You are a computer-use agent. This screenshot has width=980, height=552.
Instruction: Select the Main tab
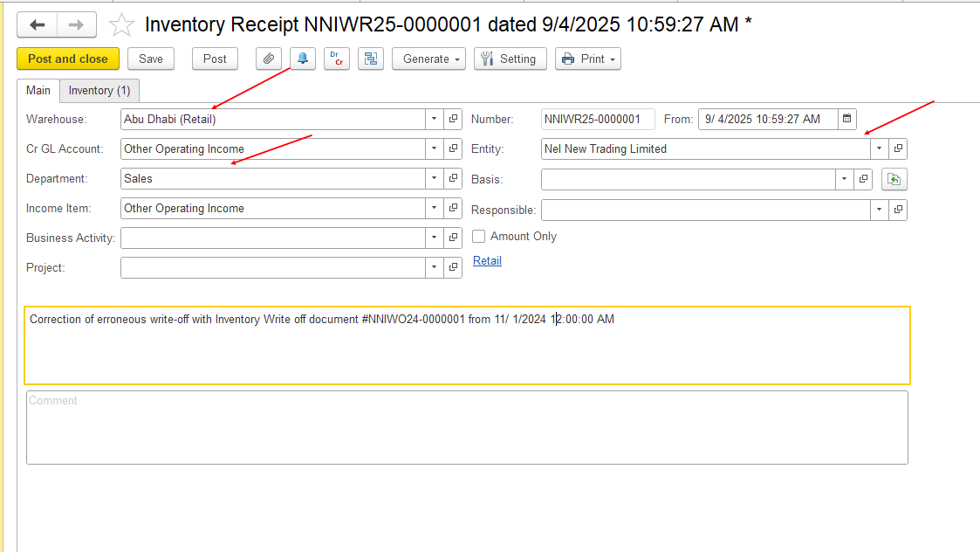(x=38, y=90)
